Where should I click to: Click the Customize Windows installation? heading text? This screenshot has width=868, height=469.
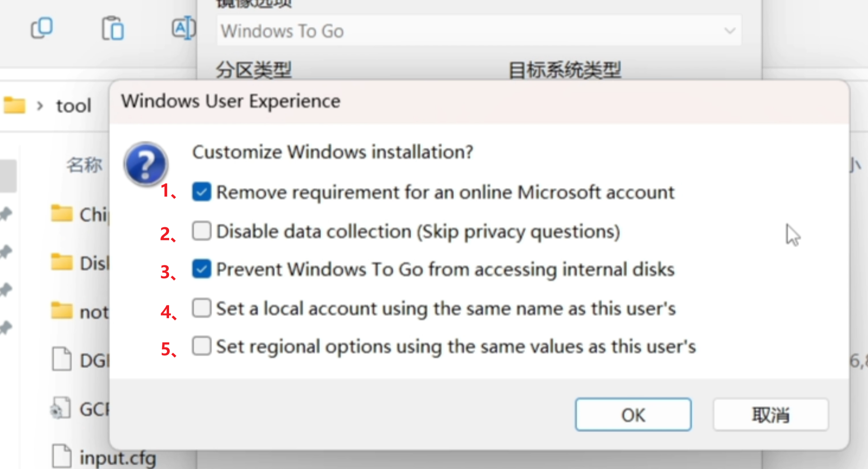coord(333,152)
